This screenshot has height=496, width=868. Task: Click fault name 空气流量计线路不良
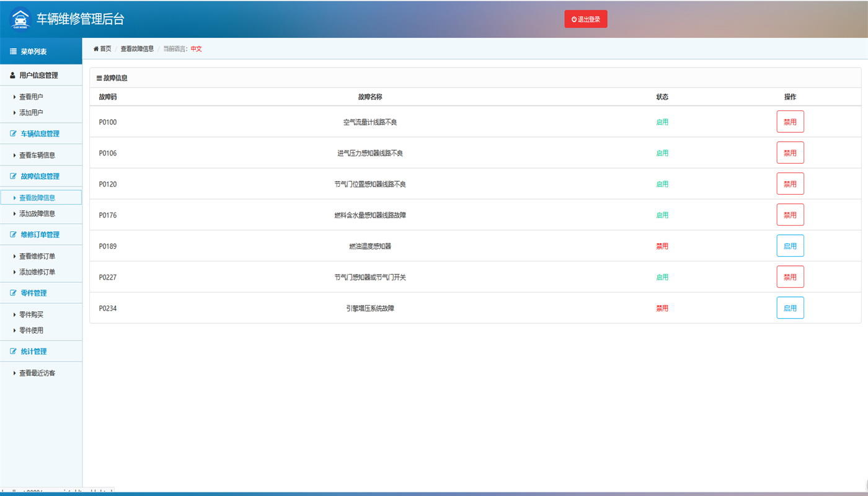(x=370, y=122)
